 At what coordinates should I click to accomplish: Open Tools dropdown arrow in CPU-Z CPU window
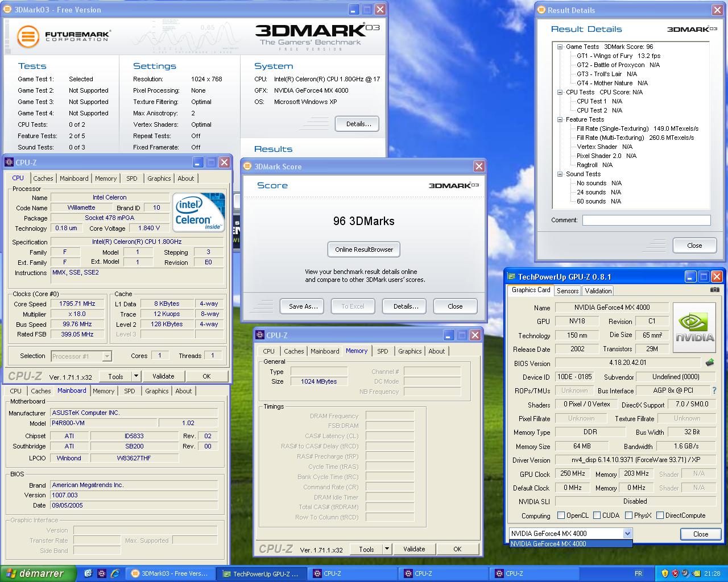[136, 376]
